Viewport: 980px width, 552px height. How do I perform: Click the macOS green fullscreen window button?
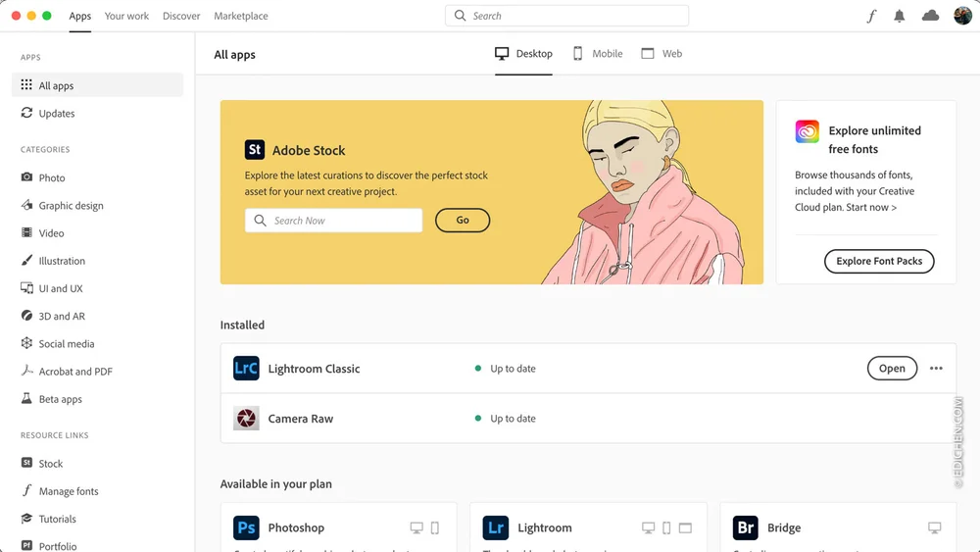point(46,16)
